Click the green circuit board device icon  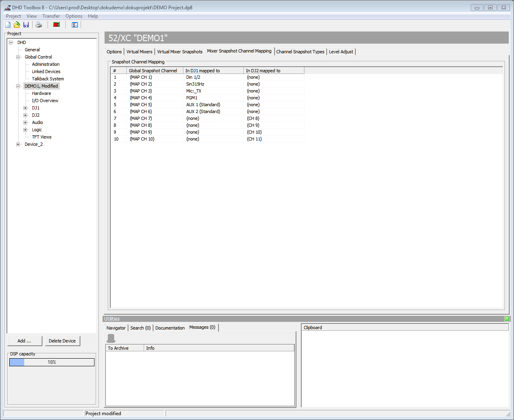pyautogui.click(x=57, y=25)
